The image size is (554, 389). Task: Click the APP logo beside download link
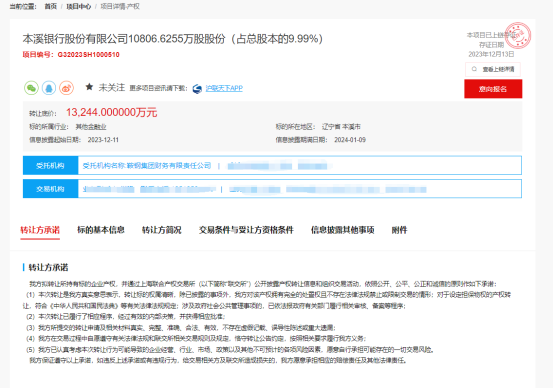[197, 89]
